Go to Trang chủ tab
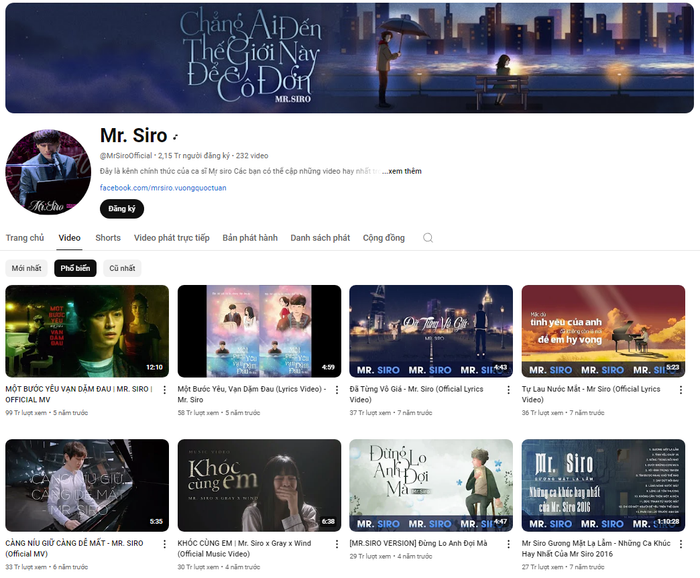Screen dimensions: 700x578 tap(25, 238)
